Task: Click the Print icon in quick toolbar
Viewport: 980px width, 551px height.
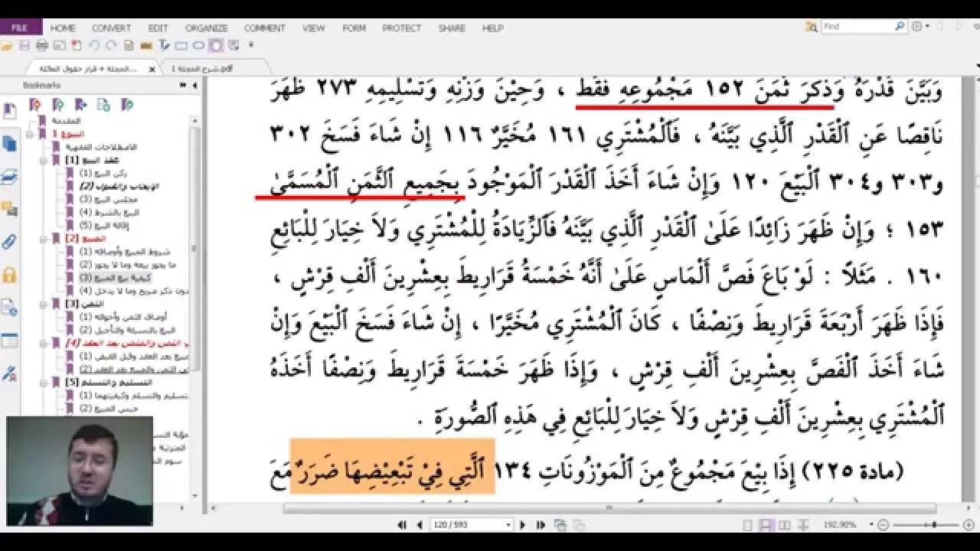Action: click(x=42, y=45)
